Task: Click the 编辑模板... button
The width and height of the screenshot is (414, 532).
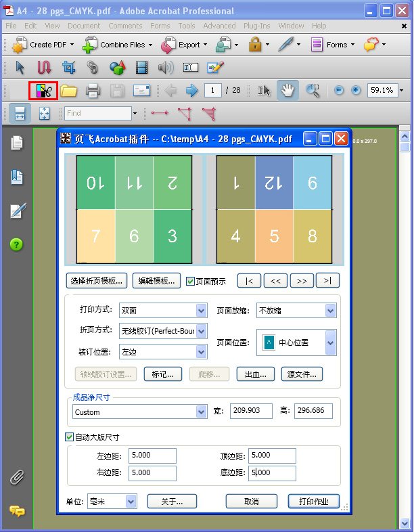Action: click(156, 281)
